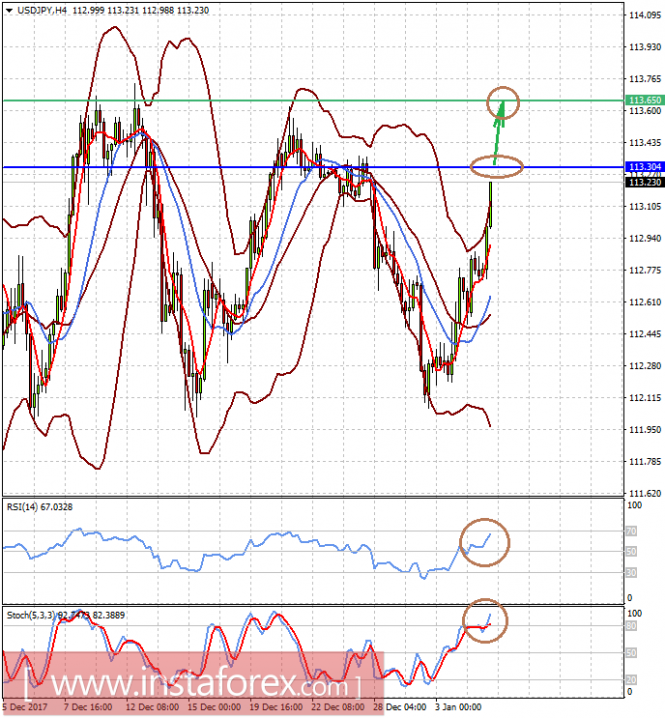Select the black 113.230 current price tag
The image size is (665, 718).
tap(641, 182)
